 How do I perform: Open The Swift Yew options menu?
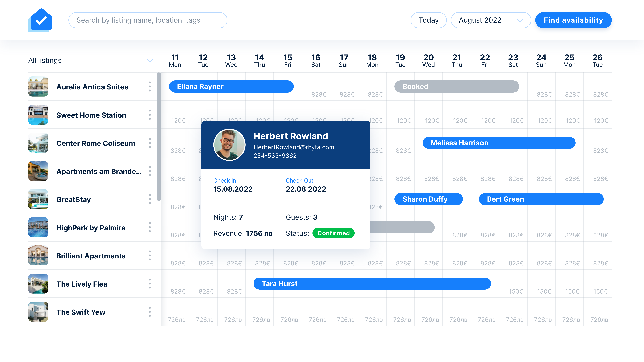pyautogui.click(x=150, y=312)
